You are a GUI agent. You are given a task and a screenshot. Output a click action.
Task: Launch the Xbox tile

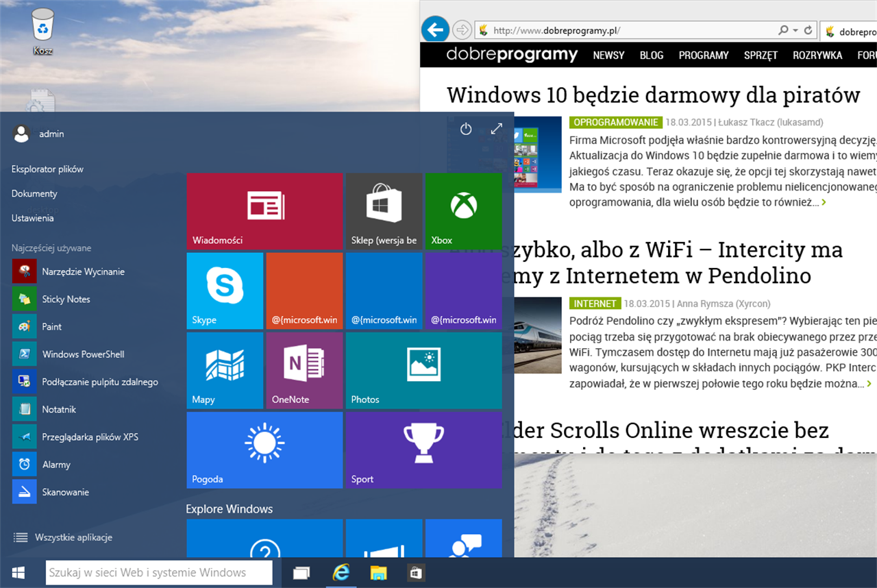click(463, 211)
